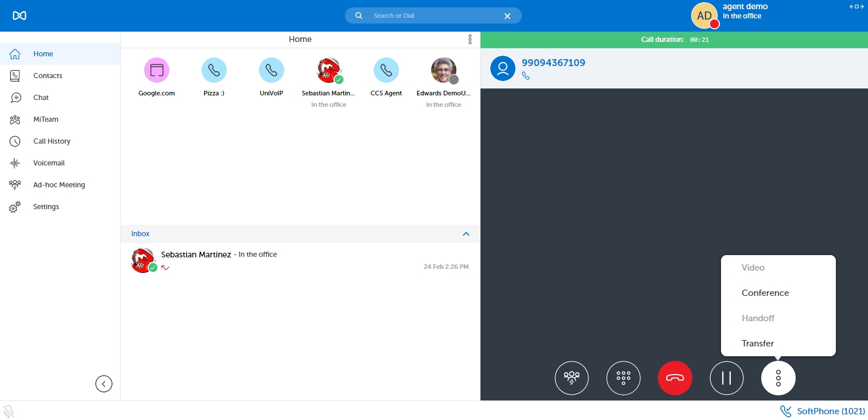Open the dialpad keypad in call controls
Image resolution: width=868 pixels, height=420 pixels.
point(623,378)
